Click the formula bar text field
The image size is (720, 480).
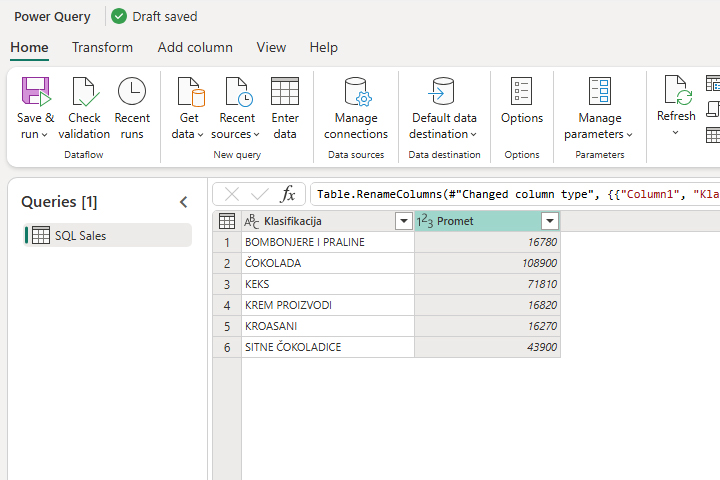pyautogui.click(x=515, y=194)
